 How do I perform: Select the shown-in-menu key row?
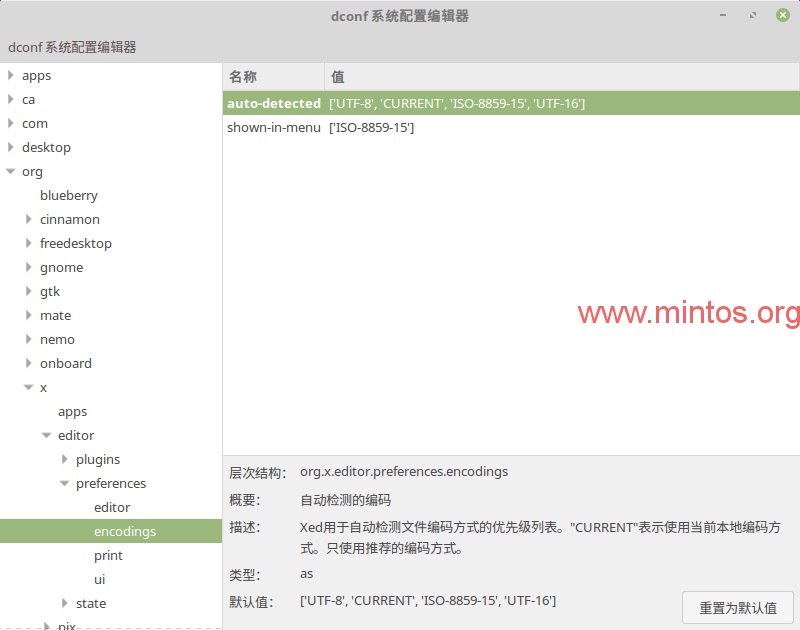(x=273, y=127)
